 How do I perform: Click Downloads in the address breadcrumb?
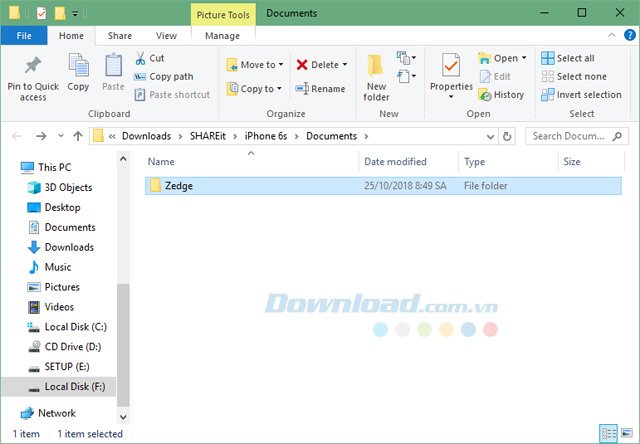147,136
